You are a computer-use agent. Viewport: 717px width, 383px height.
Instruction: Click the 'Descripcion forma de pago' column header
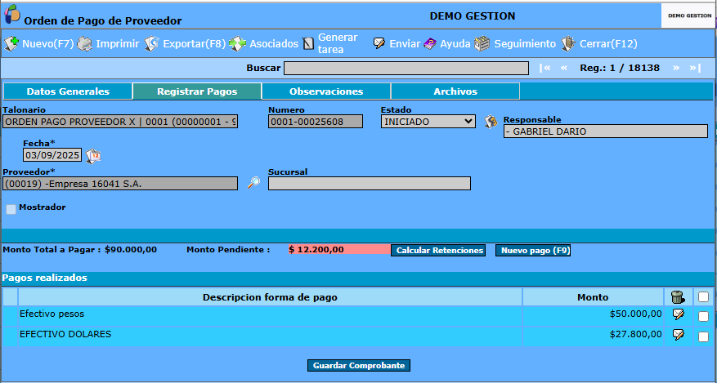click(270, 297)
